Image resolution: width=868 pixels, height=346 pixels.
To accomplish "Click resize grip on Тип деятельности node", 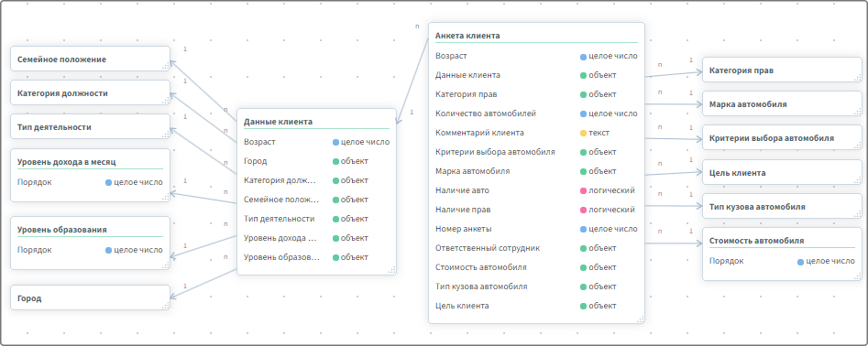I will 166,135.
